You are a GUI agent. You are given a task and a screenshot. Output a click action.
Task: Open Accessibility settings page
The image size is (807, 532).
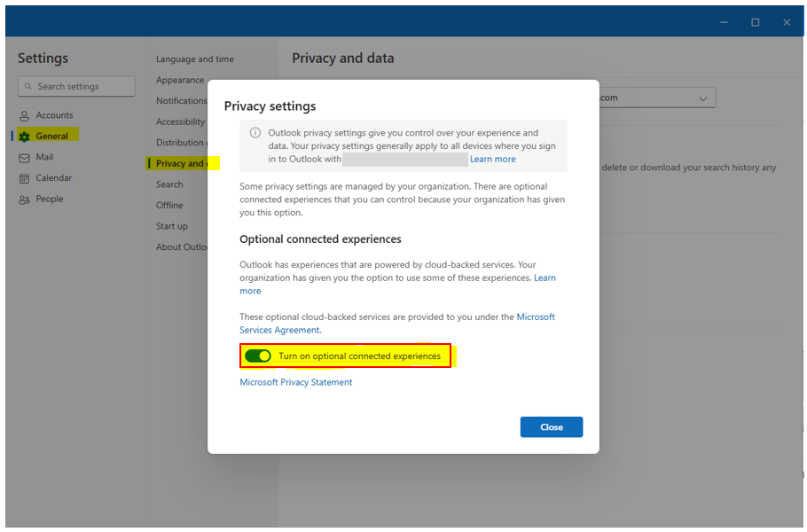(x=181, y=122)
